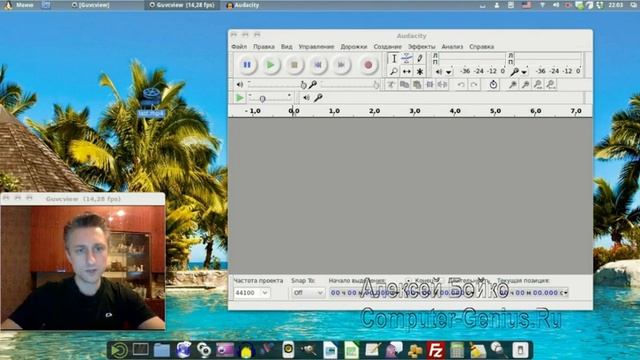This screenshot has width=640, height=360.
Task: Adjust the playback speed slider
Action: tap(270, 98)
